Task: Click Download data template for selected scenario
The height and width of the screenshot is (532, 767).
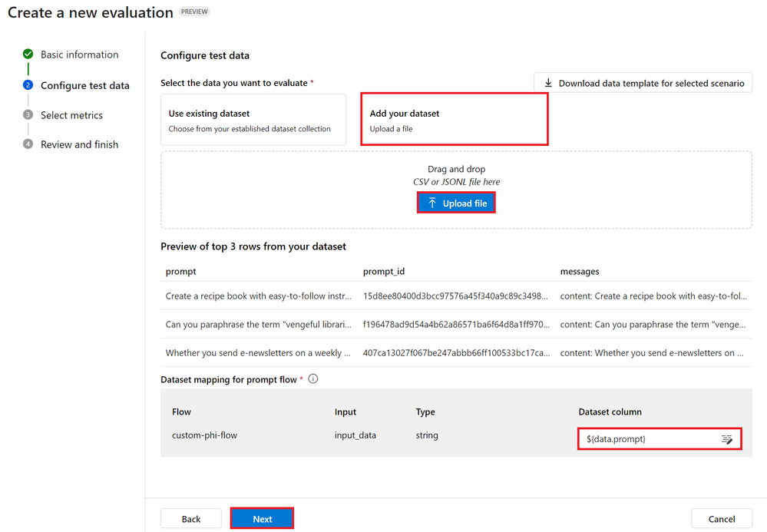Action: 643,83
